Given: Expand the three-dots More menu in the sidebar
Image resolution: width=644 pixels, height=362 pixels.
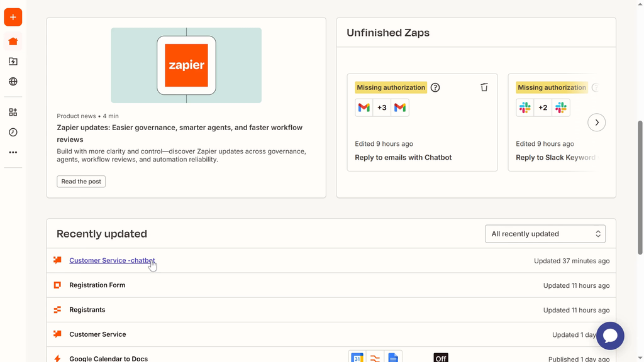Looking at the screenshot, I should tap(13, 152).
